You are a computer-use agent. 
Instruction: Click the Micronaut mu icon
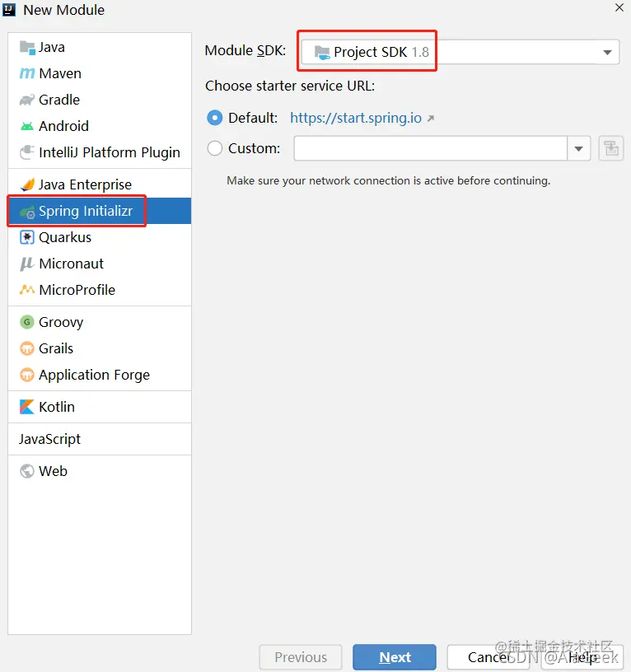tap(27, 264)
